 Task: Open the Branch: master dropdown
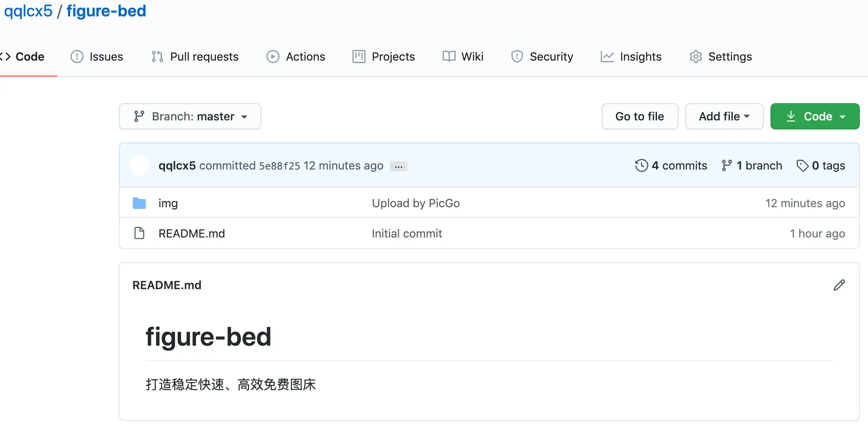(190, 116)
